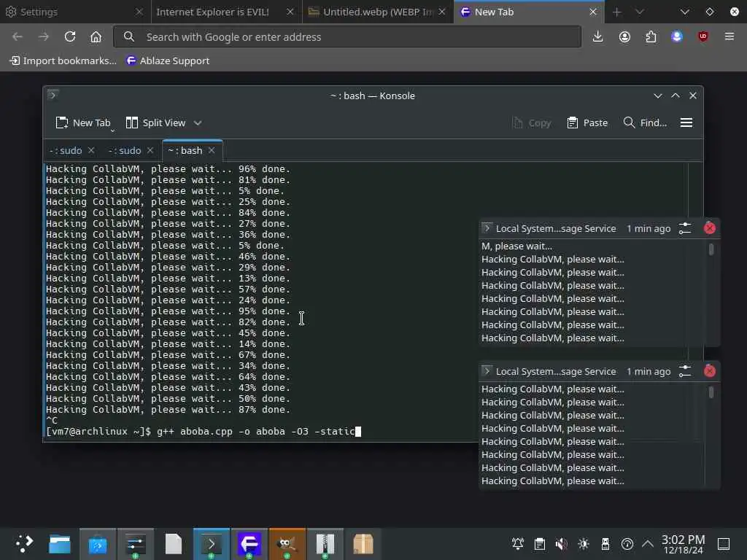Close the Untitled.webp browser tab

pos(442,12)
